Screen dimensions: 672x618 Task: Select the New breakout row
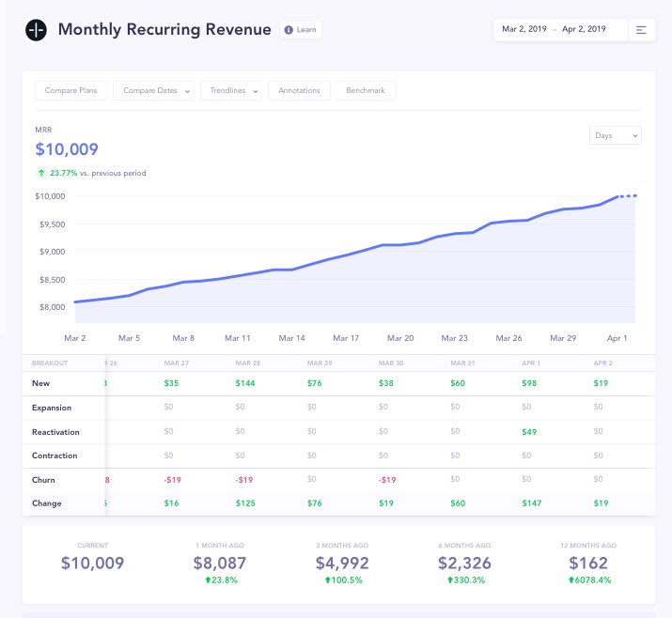[x=40, y=384]
